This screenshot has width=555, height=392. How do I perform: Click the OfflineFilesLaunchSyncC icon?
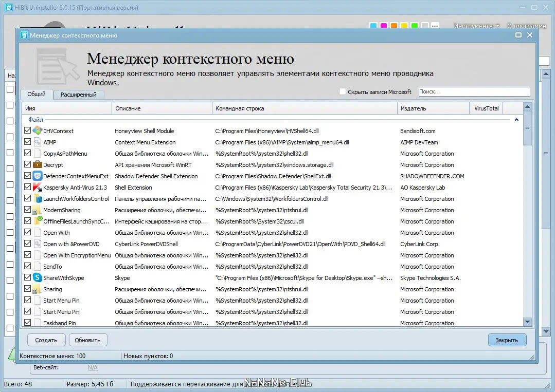38,221
